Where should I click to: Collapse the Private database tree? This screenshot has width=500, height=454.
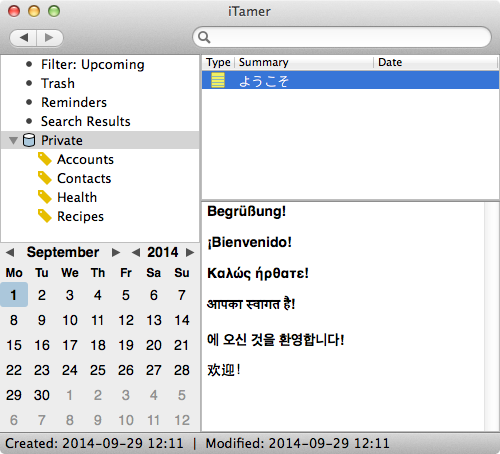[13, 140]
